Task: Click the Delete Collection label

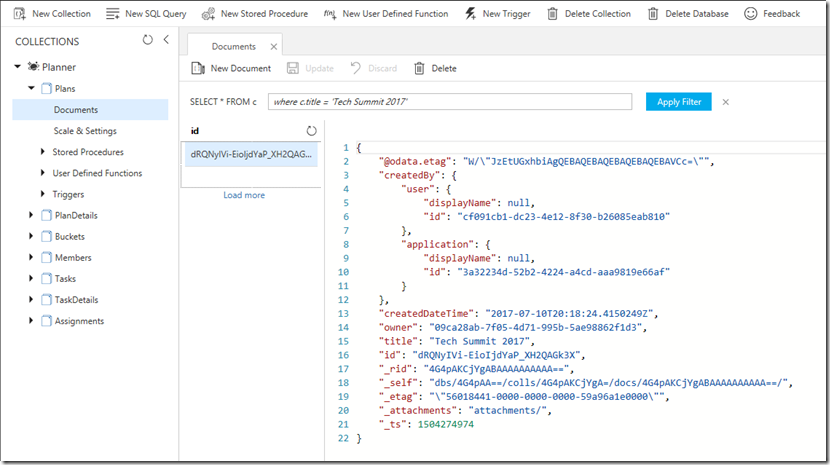Action: [x=598, y=14]
